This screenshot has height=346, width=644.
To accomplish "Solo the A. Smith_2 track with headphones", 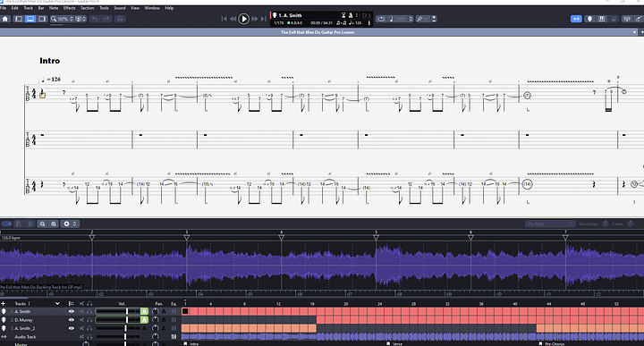I will click(x=89, y=328).
